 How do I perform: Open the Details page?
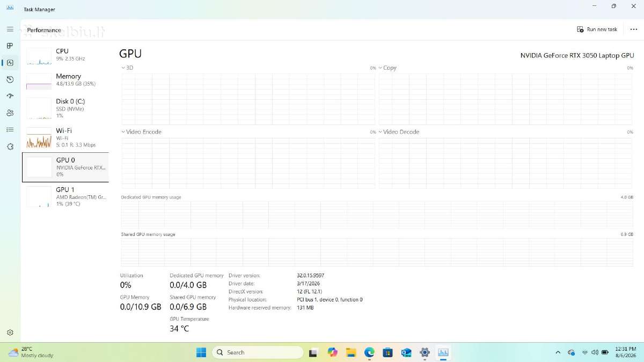[x=10, y=129]
